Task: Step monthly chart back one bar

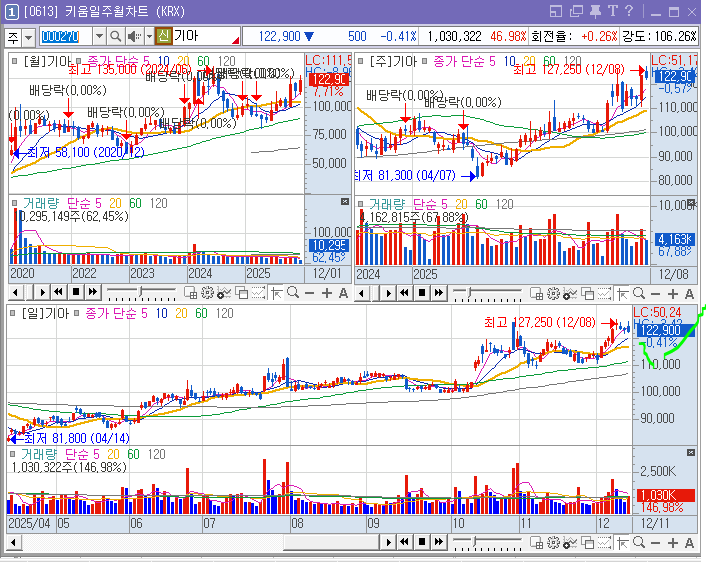Action: (16, 293)
